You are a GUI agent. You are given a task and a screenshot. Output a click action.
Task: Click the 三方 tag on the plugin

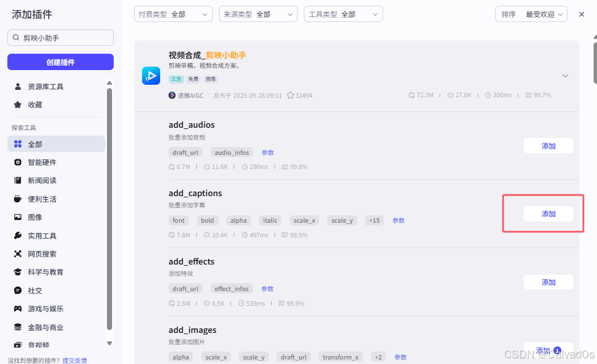coord(177,79)
